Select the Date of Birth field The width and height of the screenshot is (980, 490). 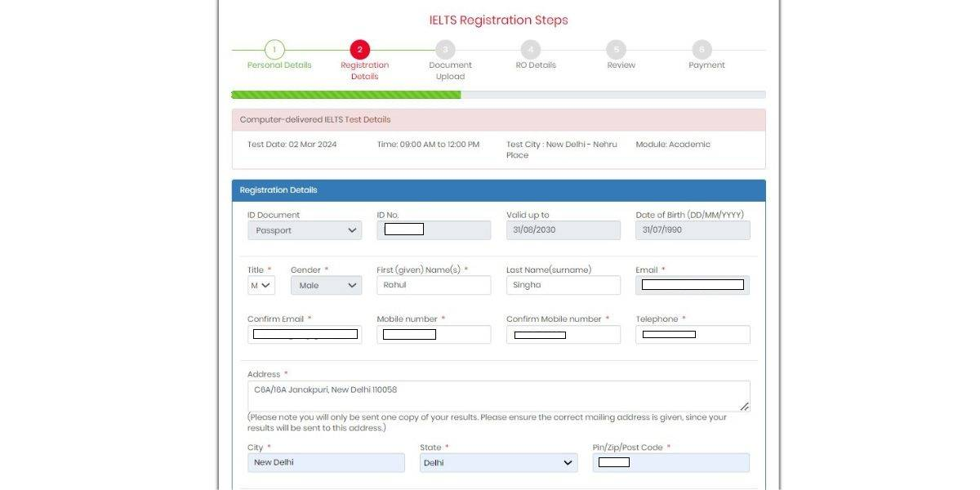pos(692,229)
